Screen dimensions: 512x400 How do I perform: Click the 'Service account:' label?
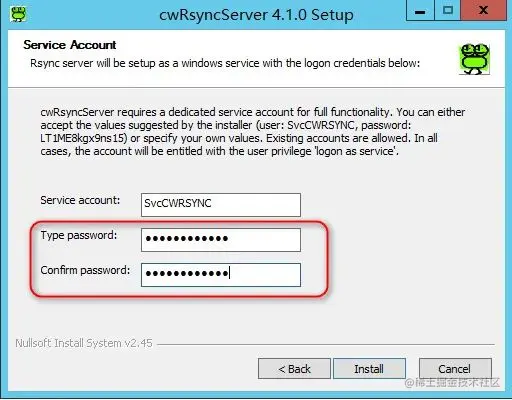(80, 200)
